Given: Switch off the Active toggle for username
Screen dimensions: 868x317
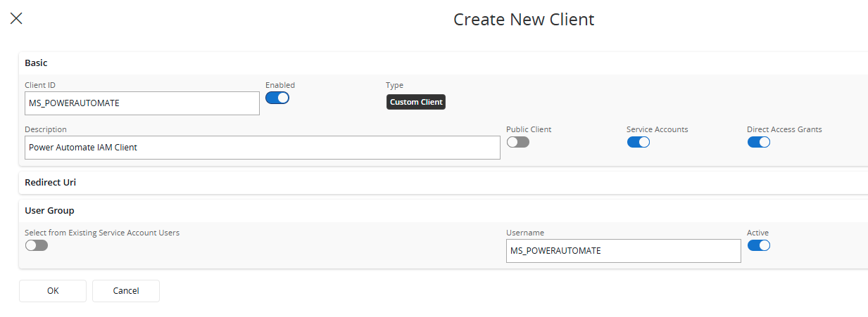Looking at the screenshot, I should [758, 245].
